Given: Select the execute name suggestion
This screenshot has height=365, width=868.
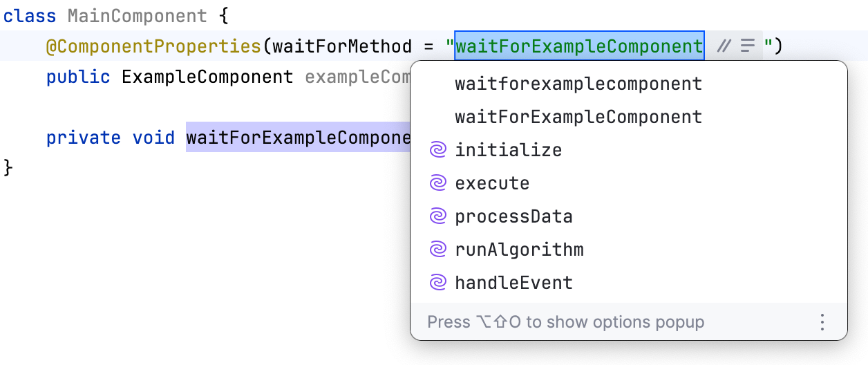Looking at the screenshot, I should 492,183.
